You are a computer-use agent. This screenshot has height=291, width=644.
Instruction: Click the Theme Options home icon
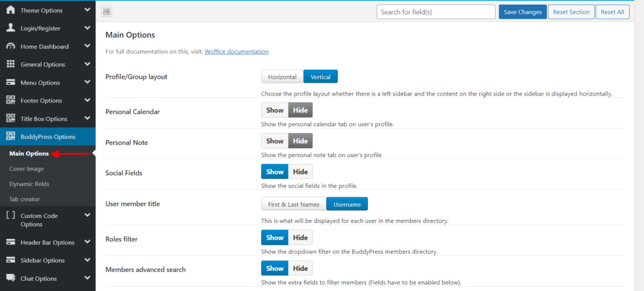click(x=10, y=10)
